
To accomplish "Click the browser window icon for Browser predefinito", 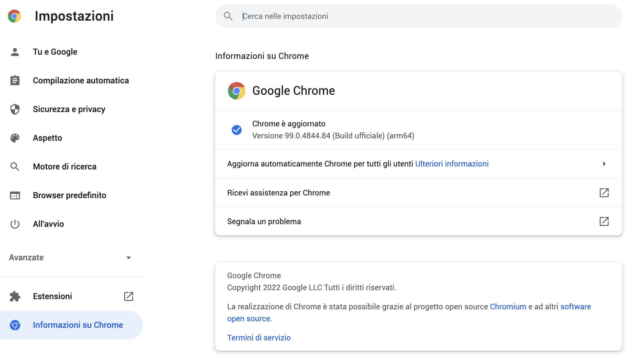I will point(15,195).
